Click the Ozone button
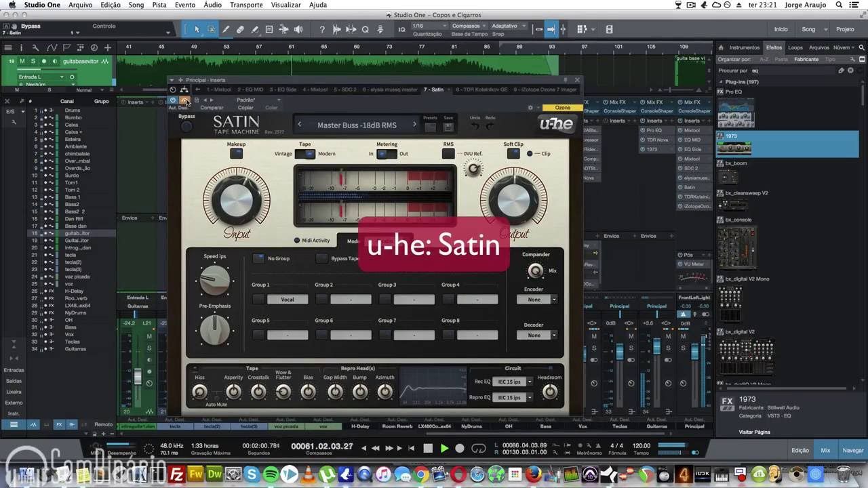This screenshot has height=488, width=868. tap(562, 108)
